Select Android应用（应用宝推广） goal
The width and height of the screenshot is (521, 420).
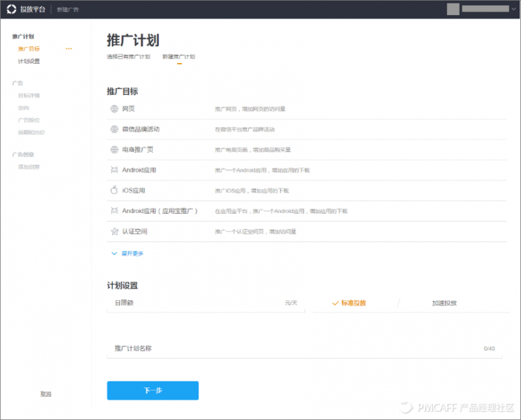307,211
